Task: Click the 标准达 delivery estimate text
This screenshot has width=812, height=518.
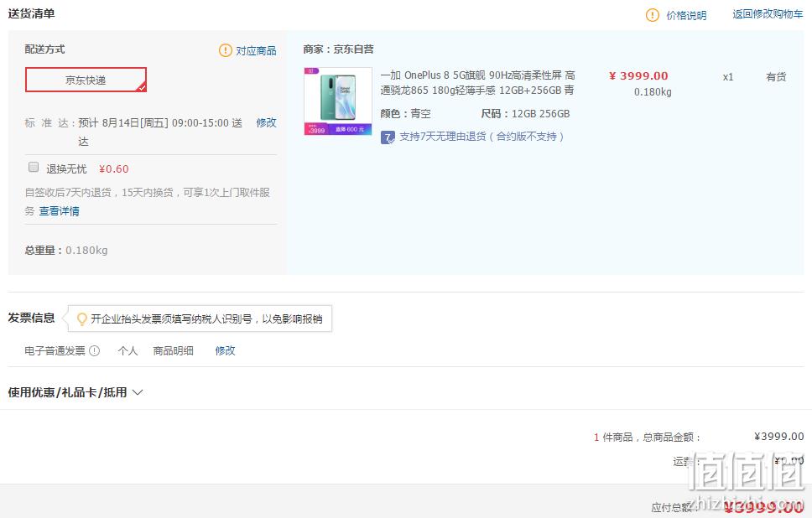Action: (133, 132)
